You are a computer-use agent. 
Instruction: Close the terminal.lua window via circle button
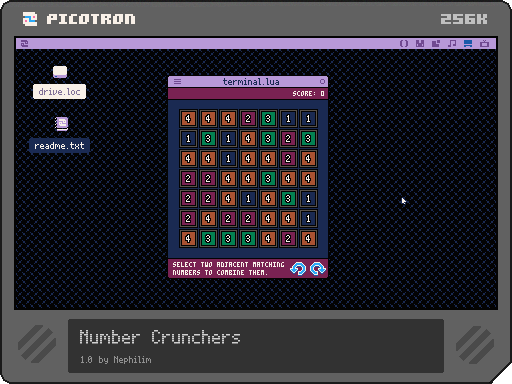[x=322, y=82]
